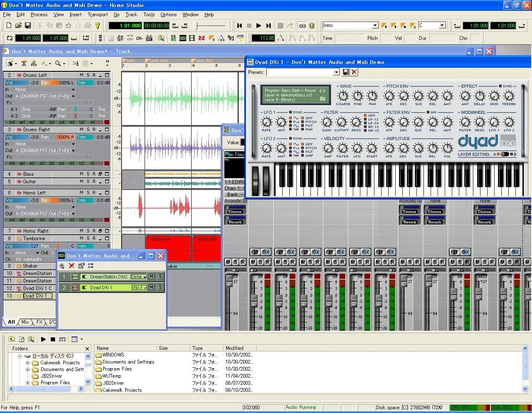Toggle Dyad layer editing A/B switch

click(505, 154)
